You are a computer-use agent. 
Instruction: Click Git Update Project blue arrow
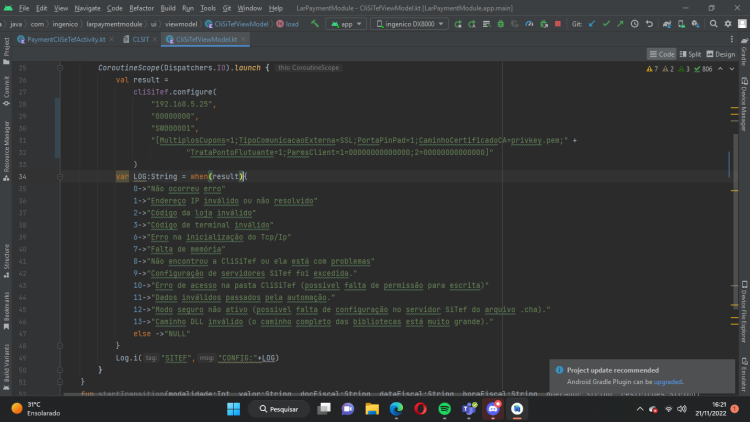tap(592, 24)
